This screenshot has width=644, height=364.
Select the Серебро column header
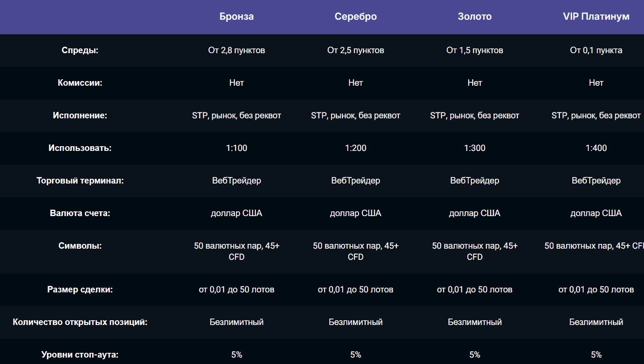point(355,17)
